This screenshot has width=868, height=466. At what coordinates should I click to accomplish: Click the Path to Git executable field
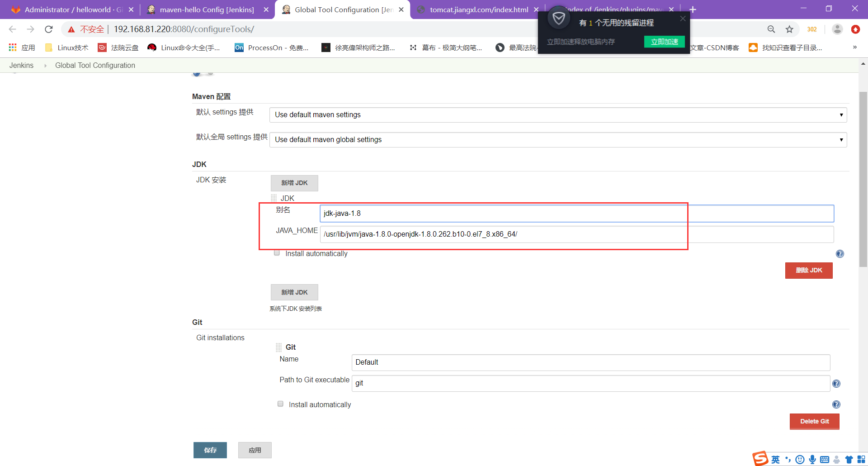[591, 383]
